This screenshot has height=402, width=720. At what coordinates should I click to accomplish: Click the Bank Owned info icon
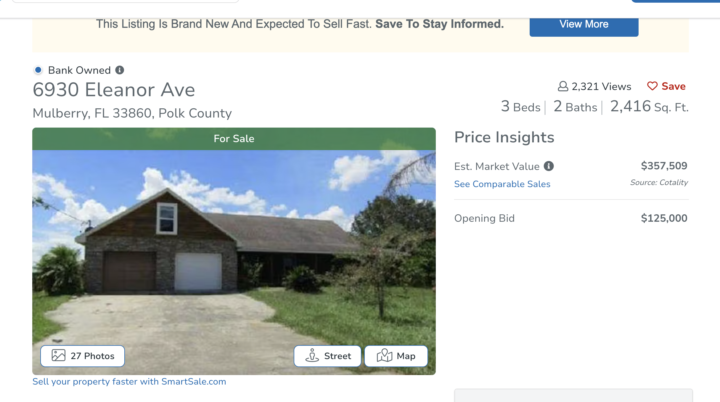[120, 70]
